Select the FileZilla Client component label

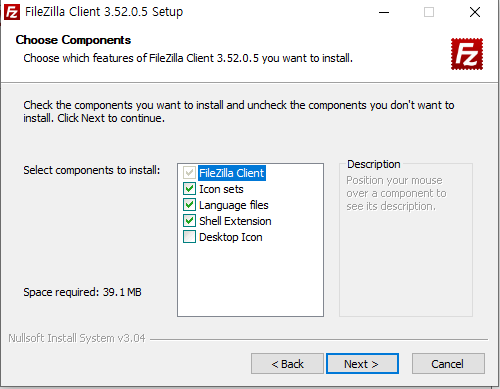tap(232, 173)
